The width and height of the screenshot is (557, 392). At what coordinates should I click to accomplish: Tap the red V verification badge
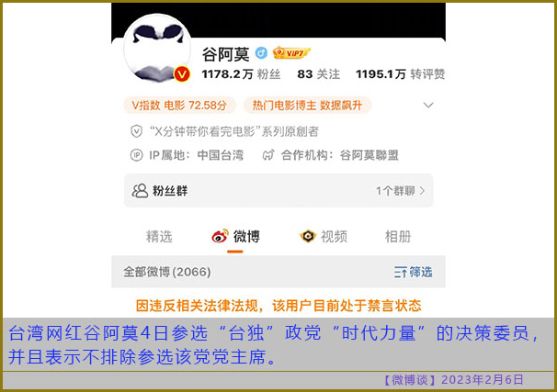pyautogui.click(x=182, y=74)
